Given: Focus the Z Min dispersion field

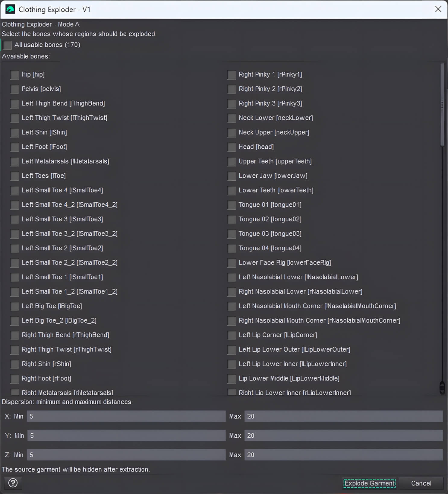Looking at the screenshot, I should pos(126,455).
